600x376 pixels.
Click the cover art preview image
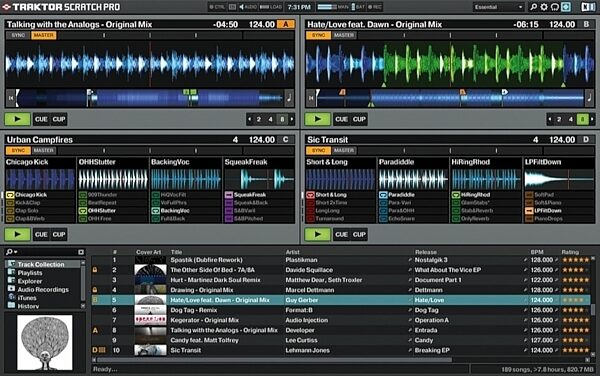pyautogui.click(x=44, y=342)
